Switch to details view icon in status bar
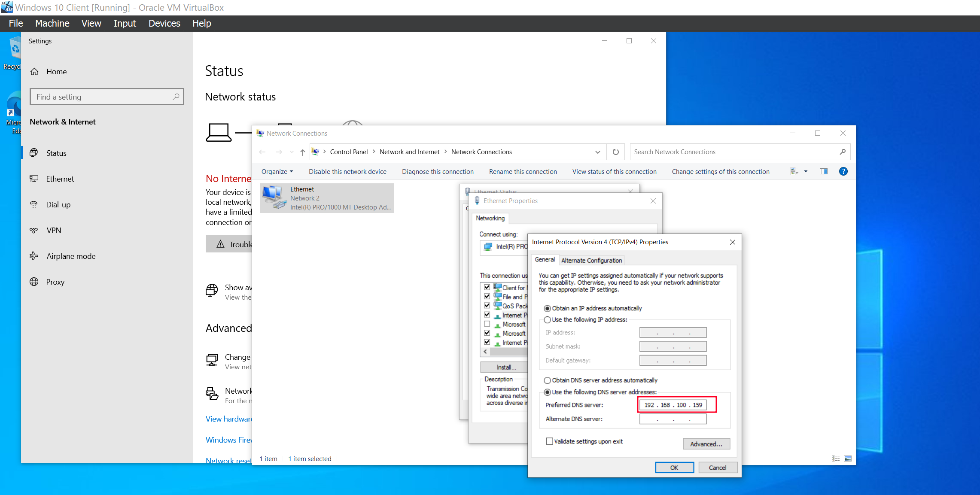The height and width of the screenshot is (495, 980). coord(835,459)
